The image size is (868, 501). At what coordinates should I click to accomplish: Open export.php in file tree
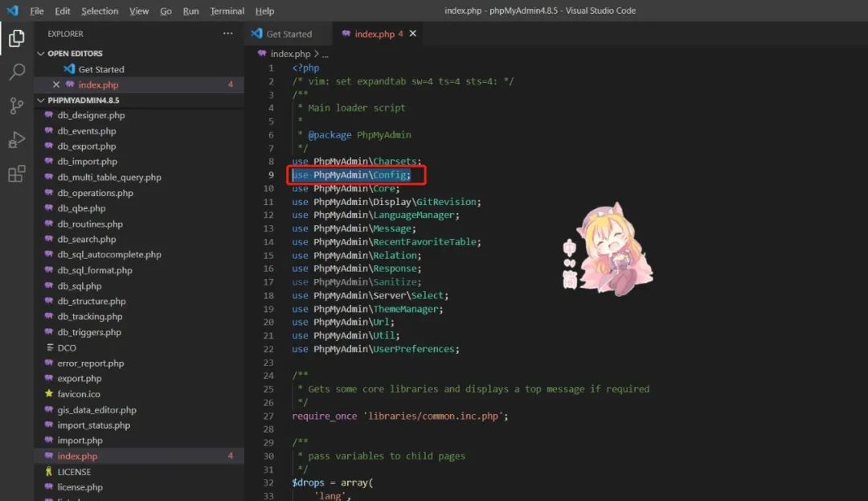pyautogui.click(x=79, y=379)
